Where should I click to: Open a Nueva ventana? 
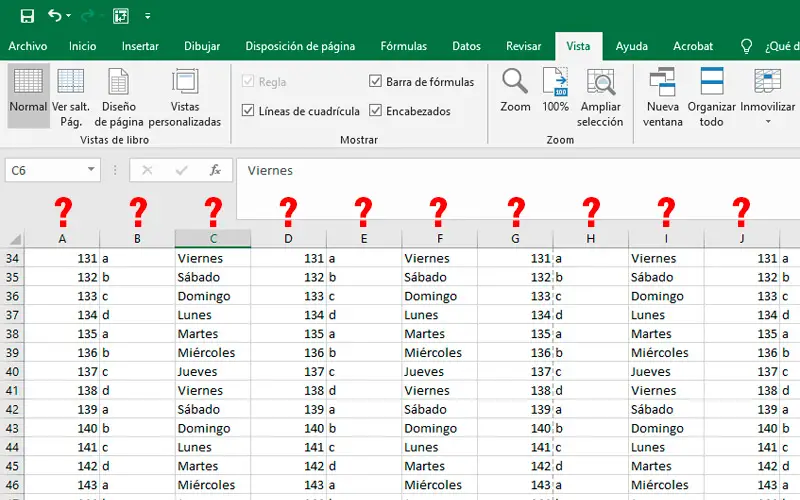coord(662,97)
